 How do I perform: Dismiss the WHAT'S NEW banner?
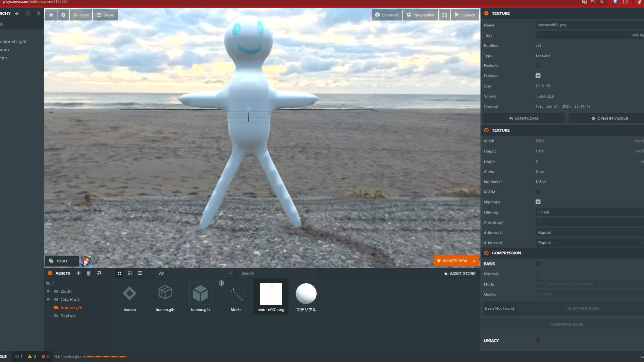point(474,261)
